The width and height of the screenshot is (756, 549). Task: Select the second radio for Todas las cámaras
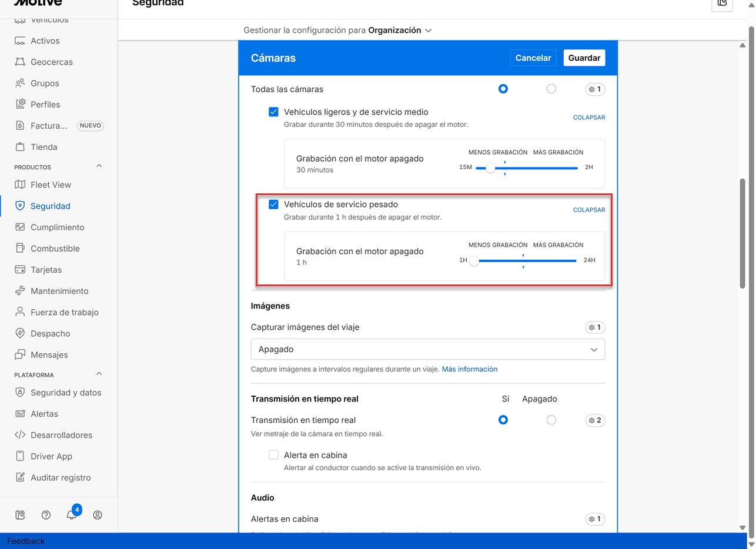pos(551,89)
